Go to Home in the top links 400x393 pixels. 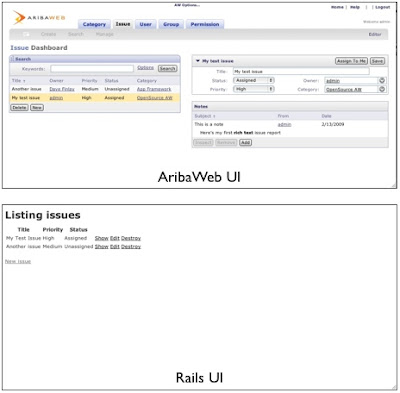tap(337, 7)
